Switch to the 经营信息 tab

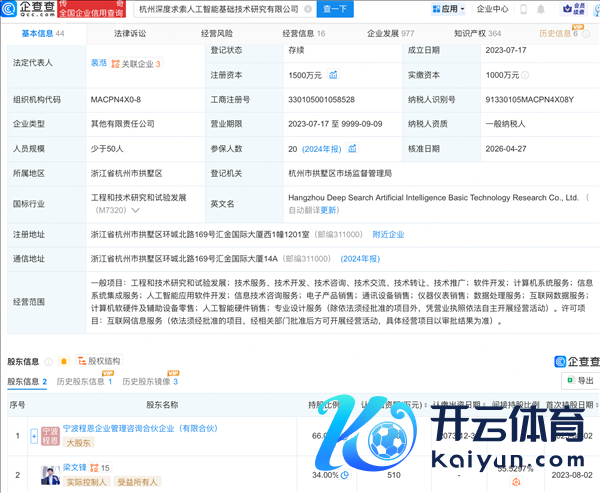coord(304,34)
